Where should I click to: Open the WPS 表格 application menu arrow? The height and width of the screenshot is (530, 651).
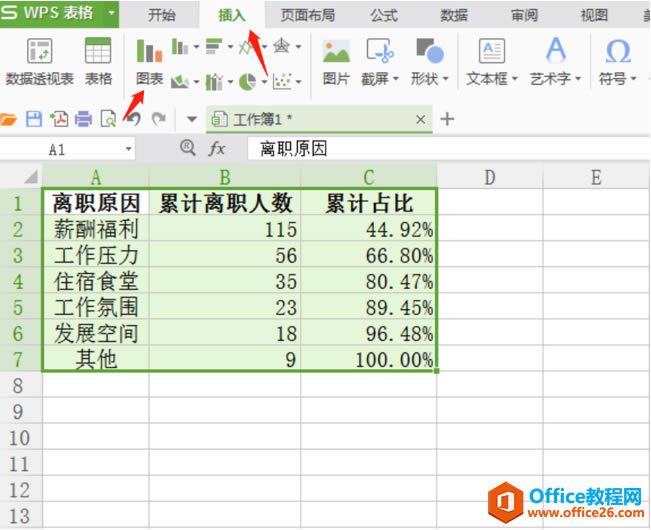coord(111,13)
